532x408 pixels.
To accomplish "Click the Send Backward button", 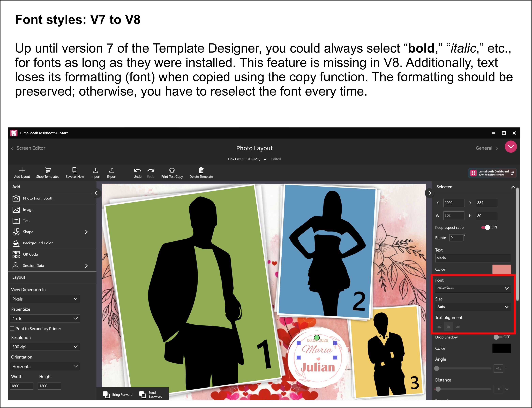I will pos(151,394).
